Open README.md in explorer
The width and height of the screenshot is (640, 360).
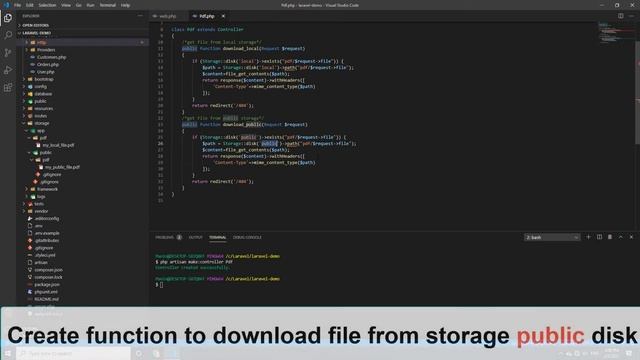click(47, 299)
